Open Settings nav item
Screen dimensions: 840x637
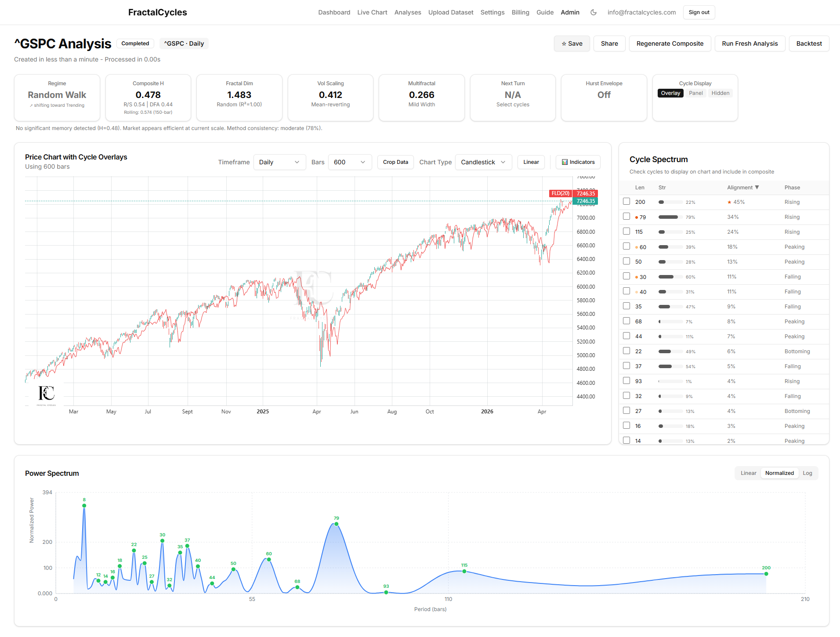492,12
